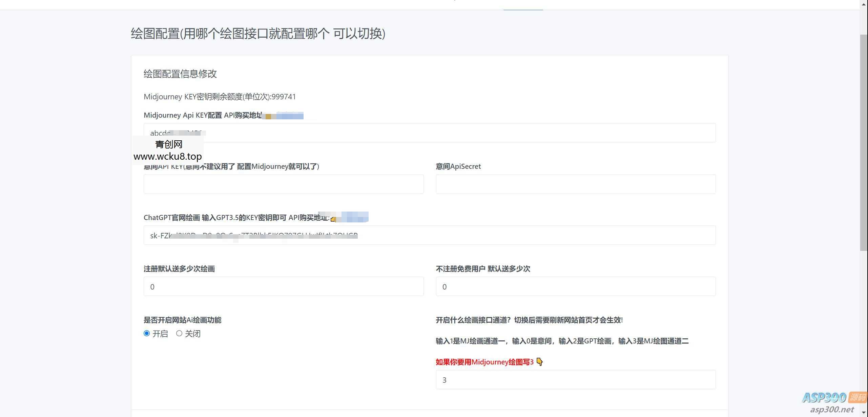Click the 青创网 www.wcku8.top watermark

[168, 150]
